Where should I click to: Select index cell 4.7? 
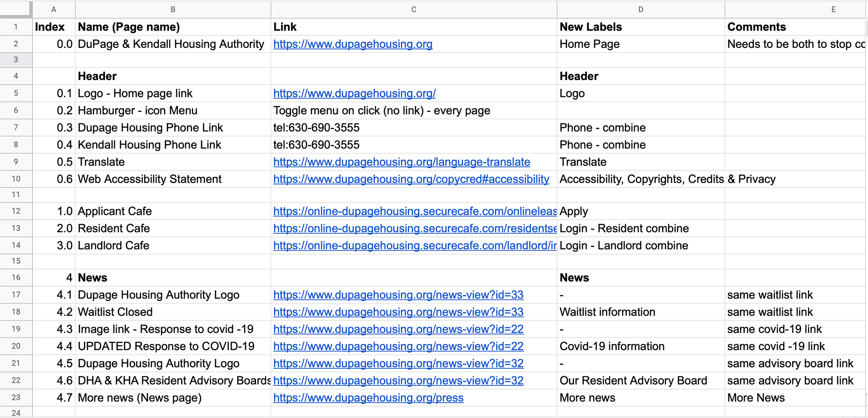(54, 399)
